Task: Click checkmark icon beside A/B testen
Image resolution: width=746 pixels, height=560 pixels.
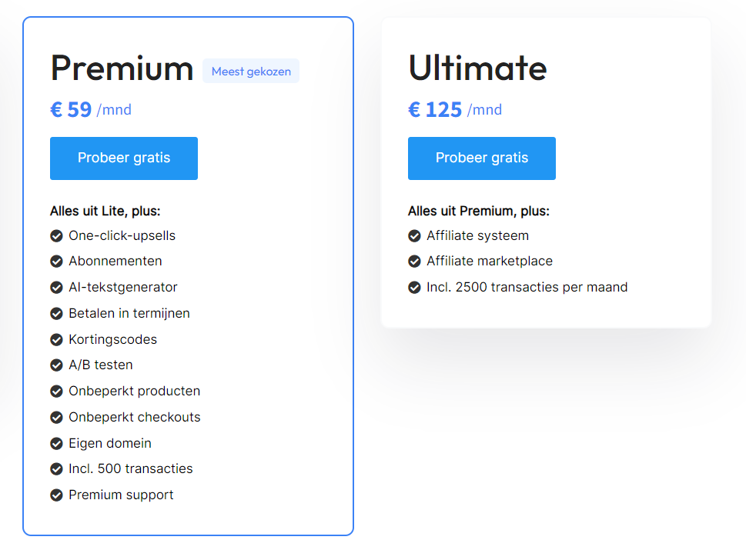Action: pos(56,365)
